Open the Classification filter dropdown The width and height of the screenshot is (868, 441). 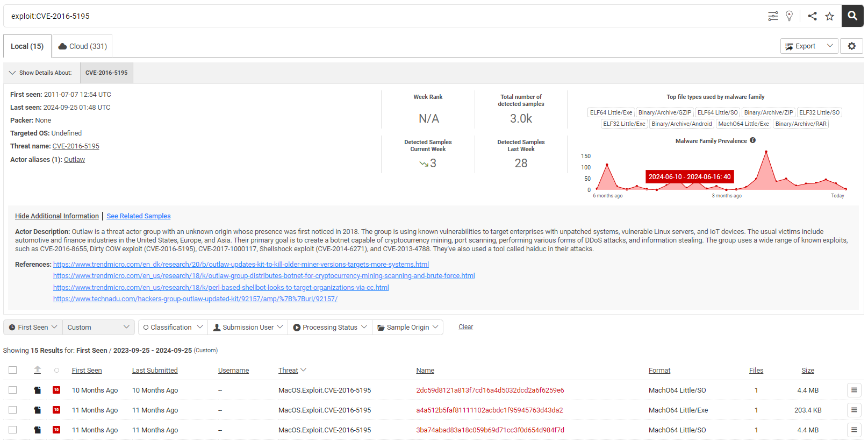tap(173, 327)
